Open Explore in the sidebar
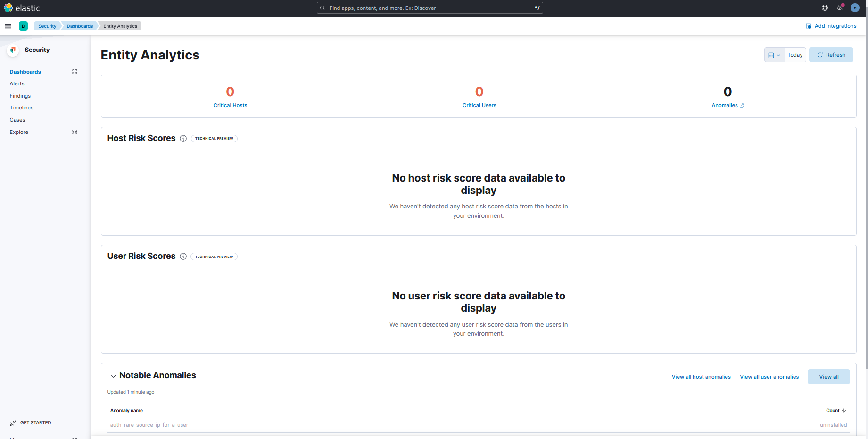The image size is (868, 439). (19, 132)
